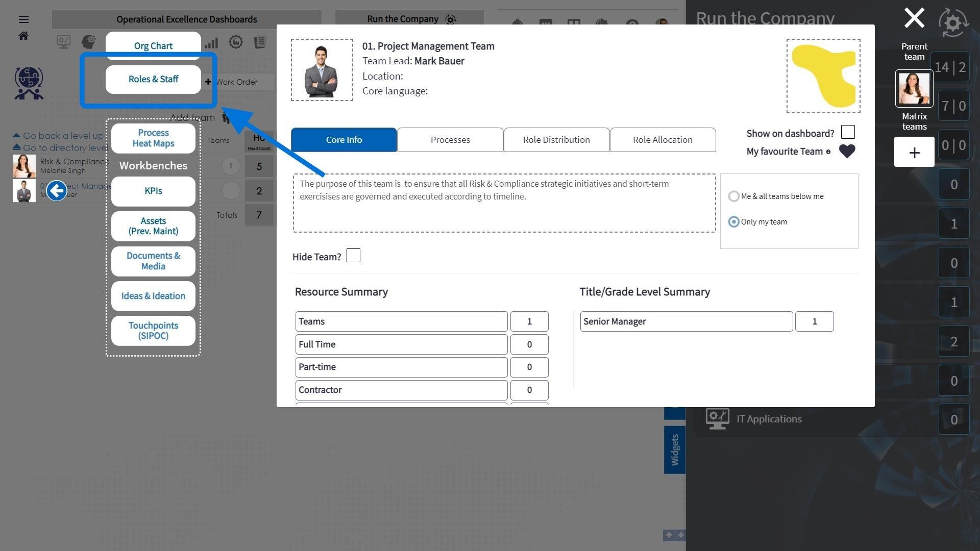Check the Hide Team checkbox
The image size is (980, 551).
click(353, 256)
